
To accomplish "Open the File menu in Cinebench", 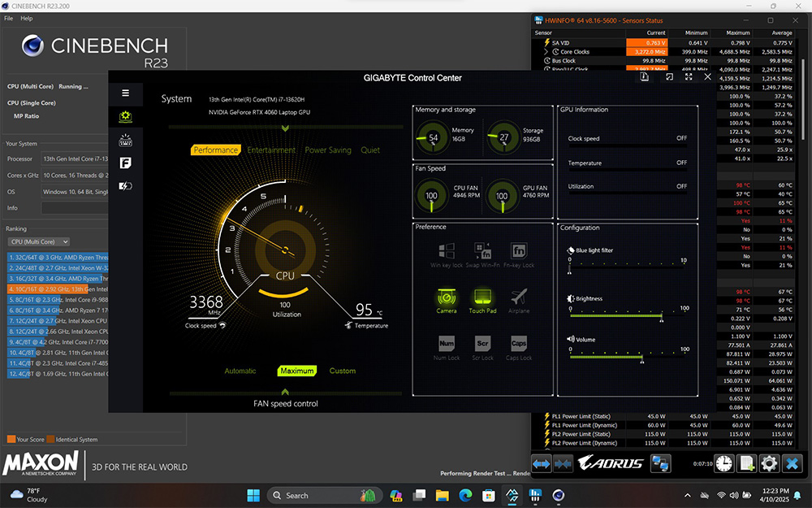I will (x=9, y=18).
